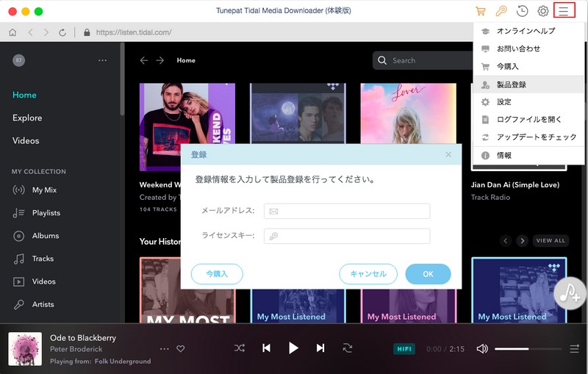Click the key registration icon in title bar
Image resolution: width=588 pixels, height=374 pixels.
tap(501, 11)
